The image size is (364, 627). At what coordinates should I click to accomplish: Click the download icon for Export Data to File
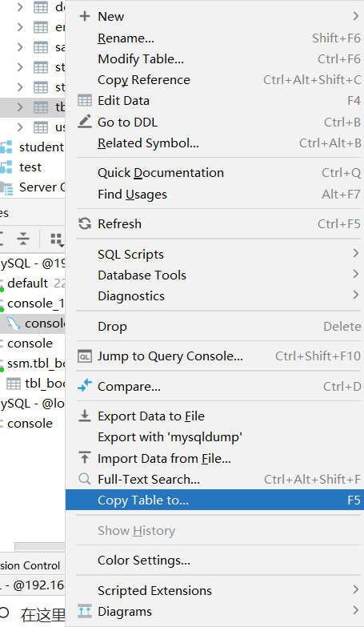pyautogui.click(x=85, y=416)
